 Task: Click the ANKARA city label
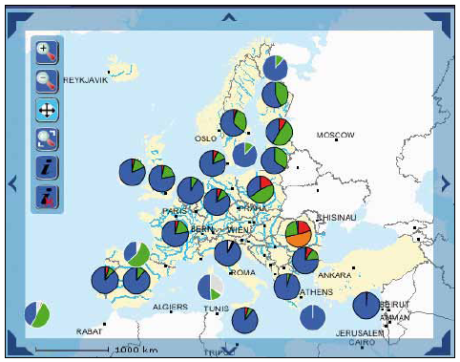tap(334, 275)
